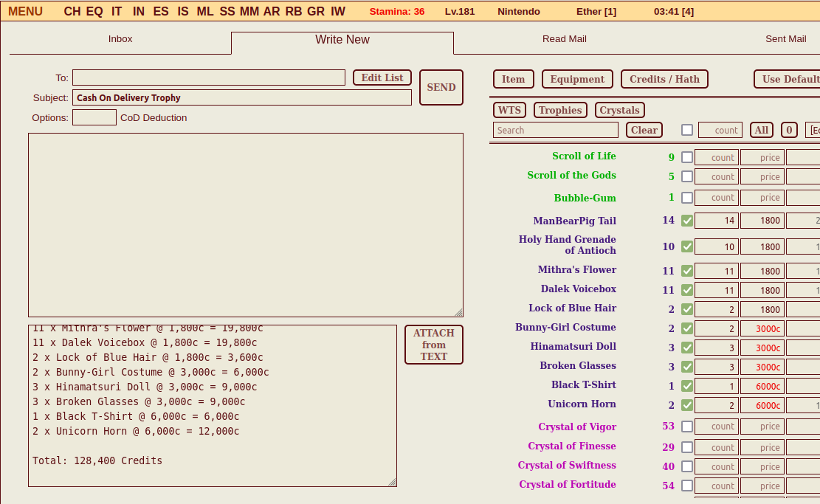Uncheck the ManBearPig Tail checkbox
The image size is (820, 504).
(687, 221)
